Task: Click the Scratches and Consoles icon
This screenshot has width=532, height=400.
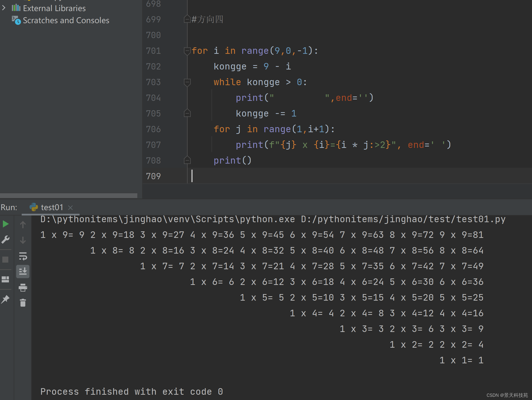Action: [16, 20]
